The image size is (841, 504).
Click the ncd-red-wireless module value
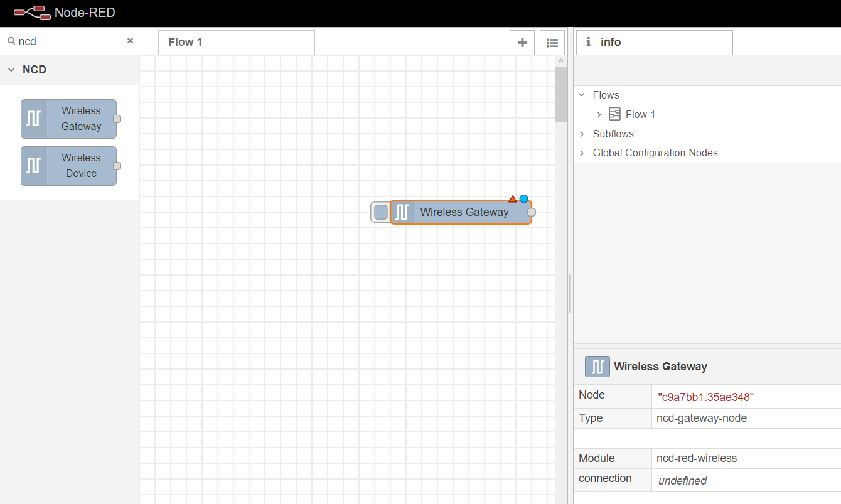(697, 458)
